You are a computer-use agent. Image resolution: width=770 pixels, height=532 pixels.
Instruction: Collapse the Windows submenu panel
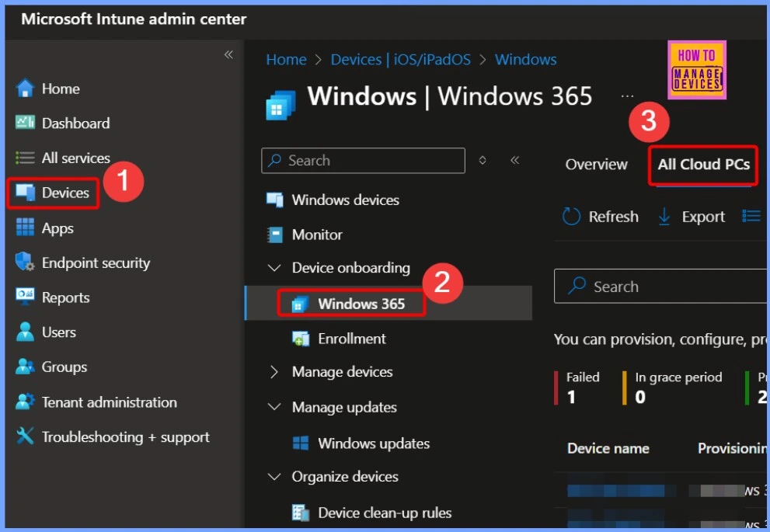(514, 160)
